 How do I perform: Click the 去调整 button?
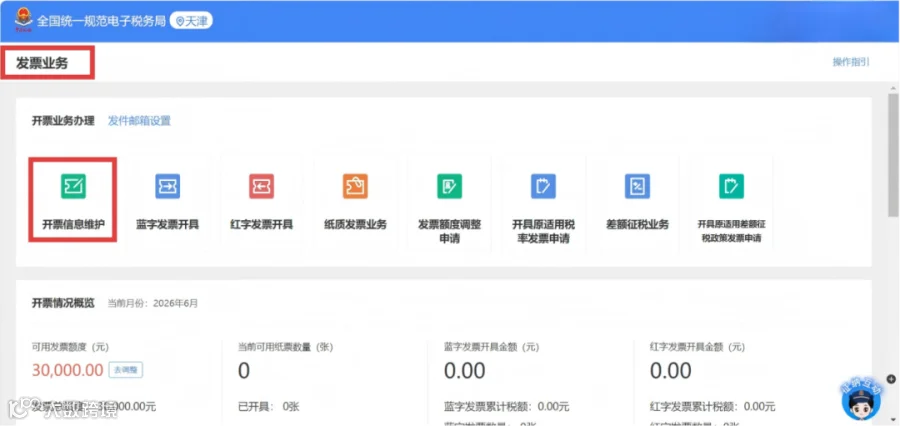click(x=126, y=370)
